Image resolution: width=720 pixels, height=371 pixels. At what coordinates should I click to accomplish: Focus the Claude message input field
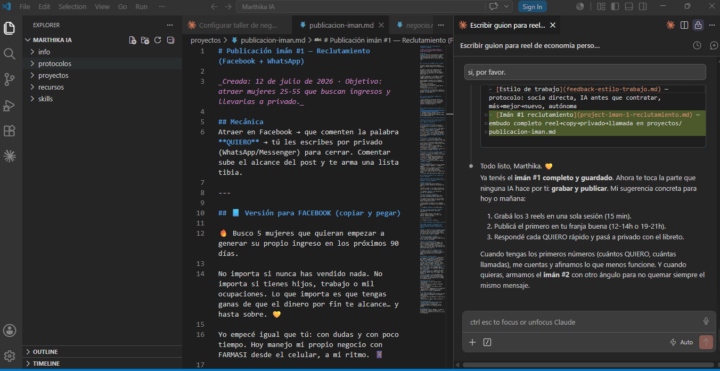coord(583,322)
